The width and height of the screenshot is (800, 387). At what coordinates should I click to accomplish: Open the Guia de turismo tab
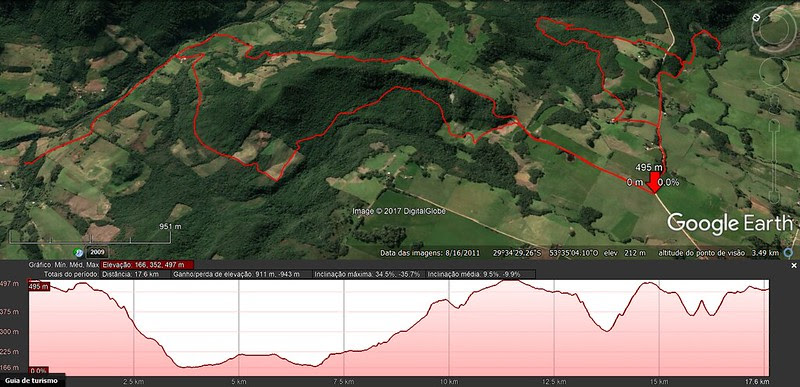[32, 380]
